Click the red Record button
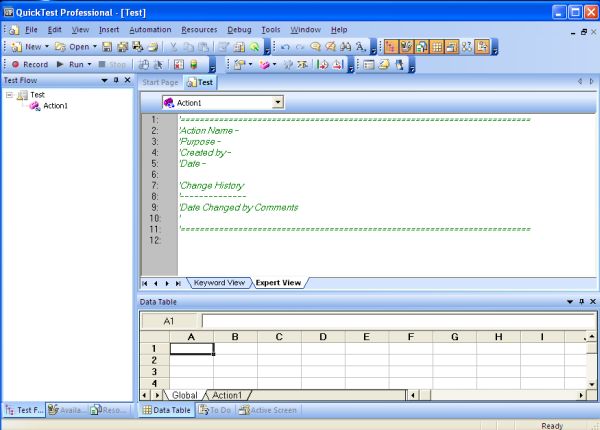The image size is (600, 430). tap(30, 64)
